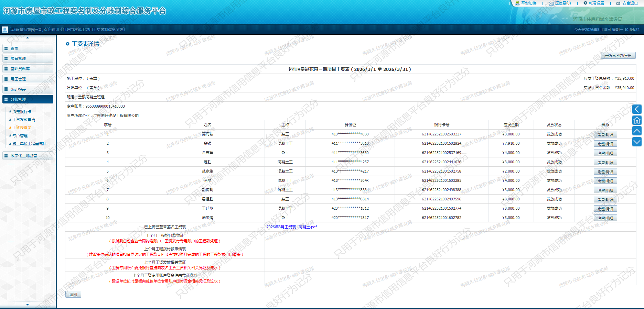Click the user avatar icon in welcome bar
Screen dimensions: 644x309
click(5, 30)
